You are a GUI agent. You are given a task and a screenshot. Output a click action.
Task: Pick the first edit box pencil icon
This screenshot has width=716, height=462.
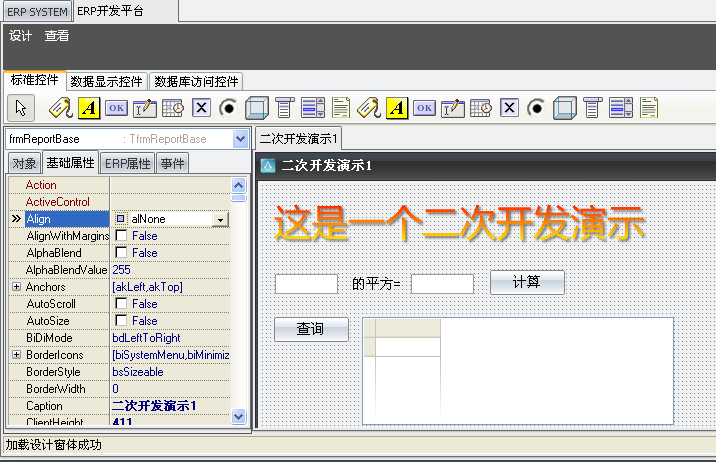(x=144, y=108)
